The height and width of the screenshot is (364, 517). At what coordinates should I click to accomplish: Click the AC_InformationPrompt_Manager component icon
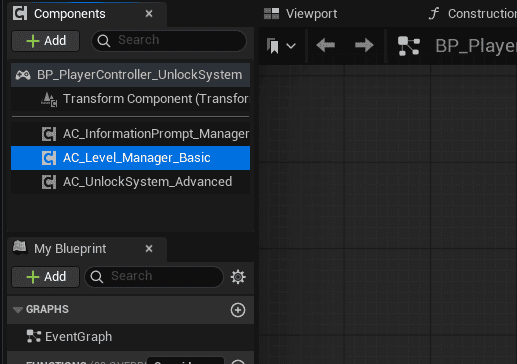49,134
